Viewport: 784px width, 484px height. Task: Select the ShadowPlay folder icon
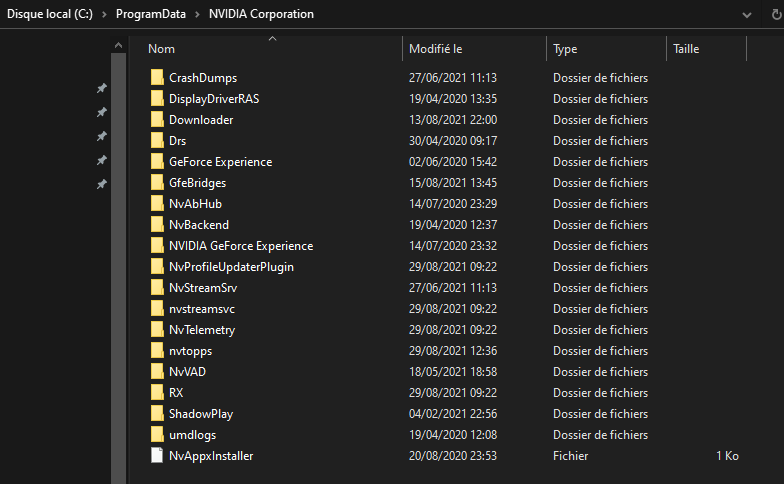(157, 414)
